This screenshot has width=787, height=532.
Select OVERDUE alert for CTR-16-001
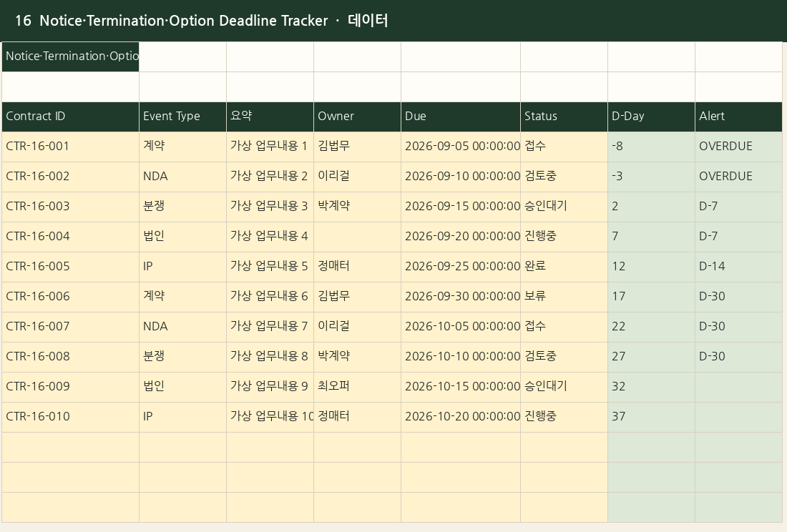point(739,147)
